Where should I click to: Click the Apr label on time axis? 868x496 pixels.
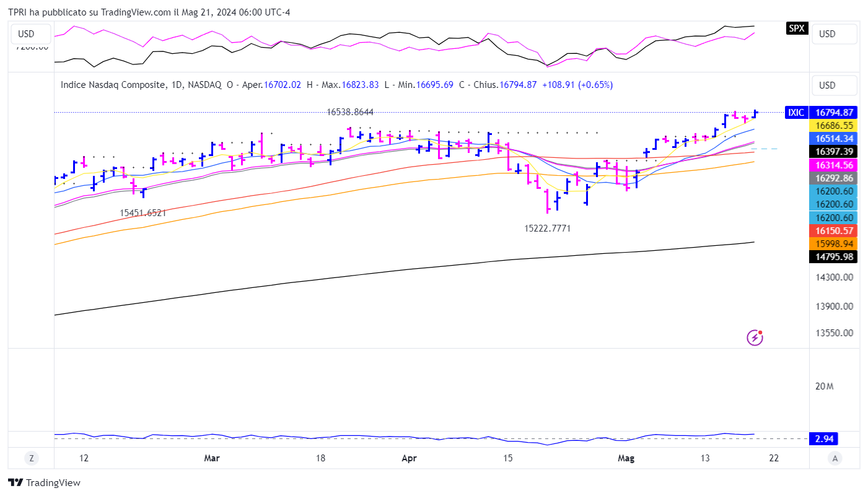tap(409, 458)
